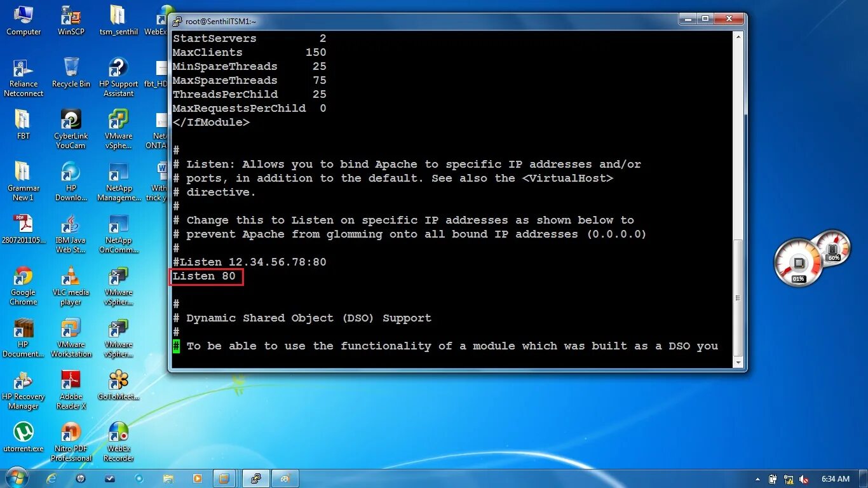Open HP Documentation shortcut

[24, 337]
